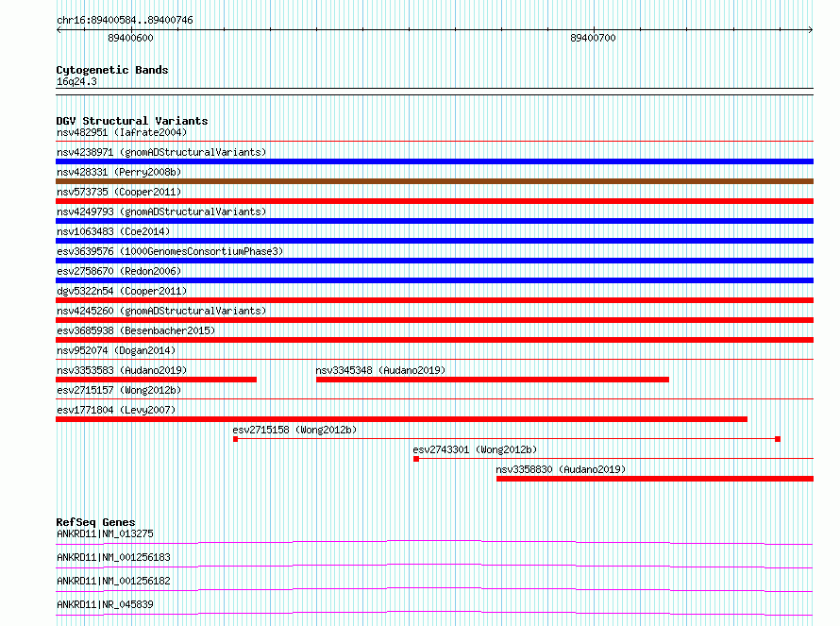Click the blue bar under nsv4238971
Image resolution: width=840 pixels, height=626 pixels.
[x=434, y=161]
